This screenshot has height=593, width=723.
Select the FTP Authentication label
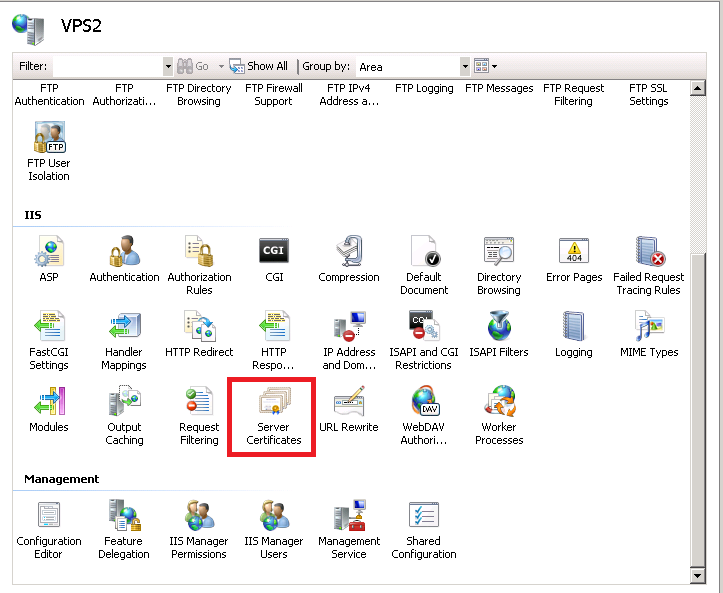[49, 95]
